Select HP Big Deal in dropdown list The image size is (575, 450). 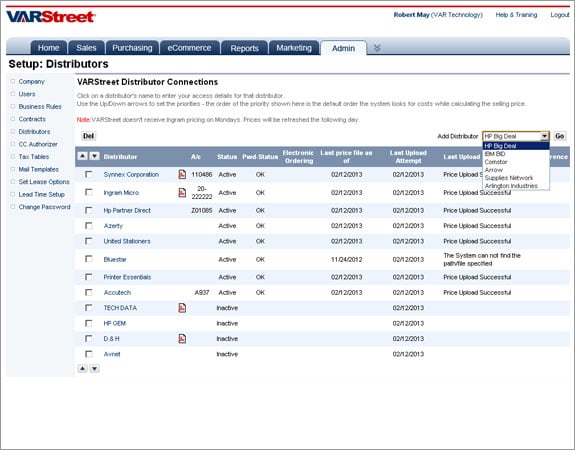pyautogui.click(x=516, y=146)
